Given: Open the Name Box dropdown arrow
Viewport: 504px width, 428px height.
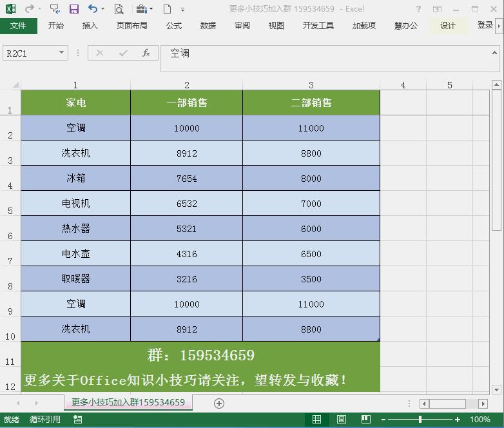Looking at the screenshot, I should (x=61, y=52).
